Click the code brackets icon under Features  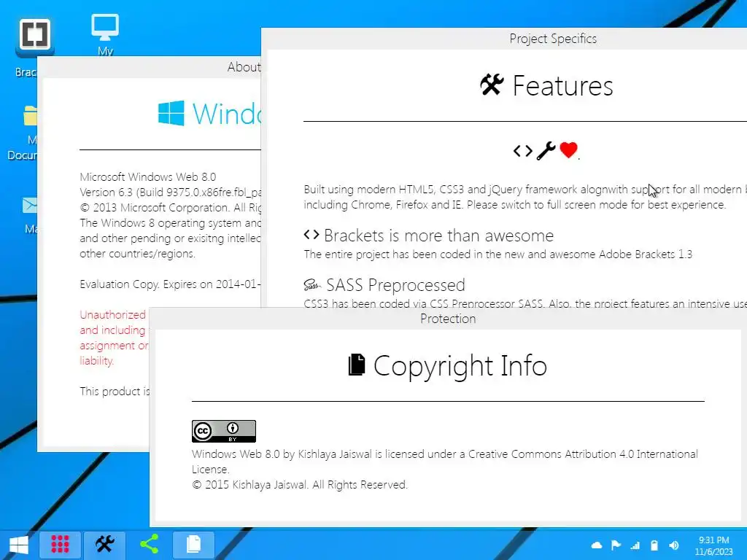pyautogui.click(x=522, y=151)
